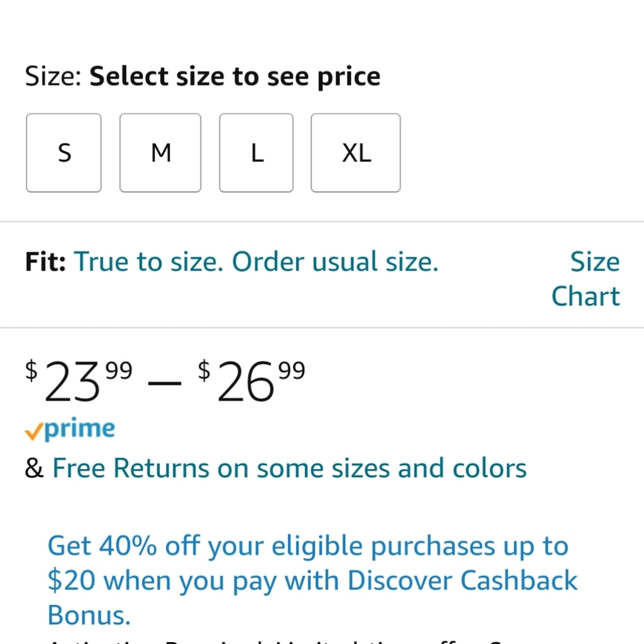Image resolution: width=644 pixels, height=644 pixels.
Task: Open the Size Chart link
Action: [585, 279]
